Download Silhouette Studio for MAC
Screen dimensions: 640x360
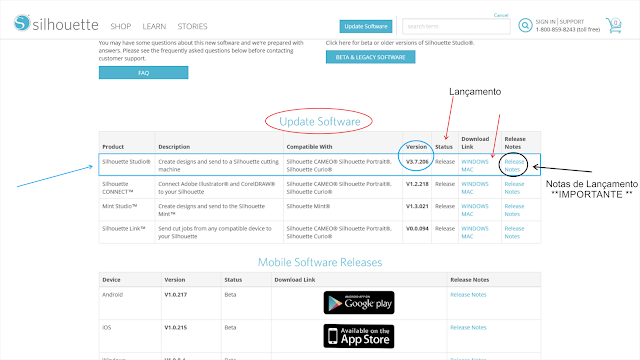(467, 169)
